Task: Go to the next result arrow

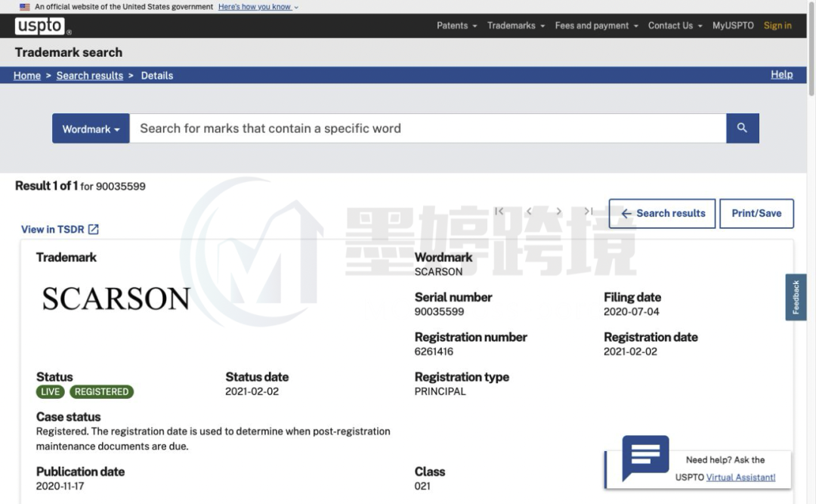Action: [559, 211]
